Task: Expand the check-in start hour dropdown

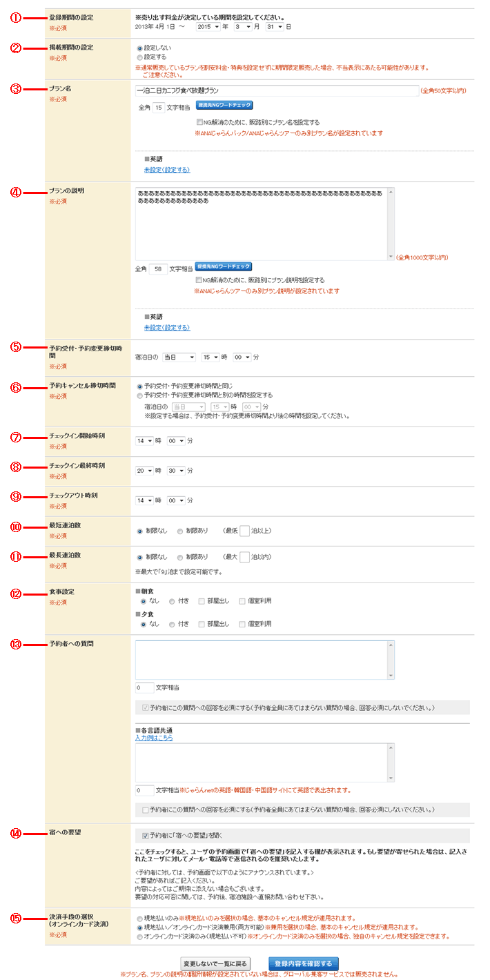Action: 145,440
